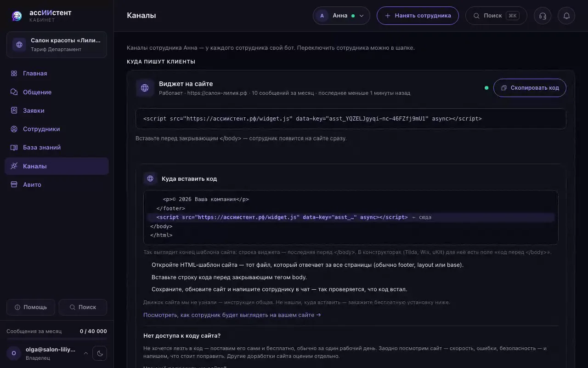The width and height of the screenshot is (588, 368).
Task: Click the Авито storefront icon
Action: pos(14,184)
